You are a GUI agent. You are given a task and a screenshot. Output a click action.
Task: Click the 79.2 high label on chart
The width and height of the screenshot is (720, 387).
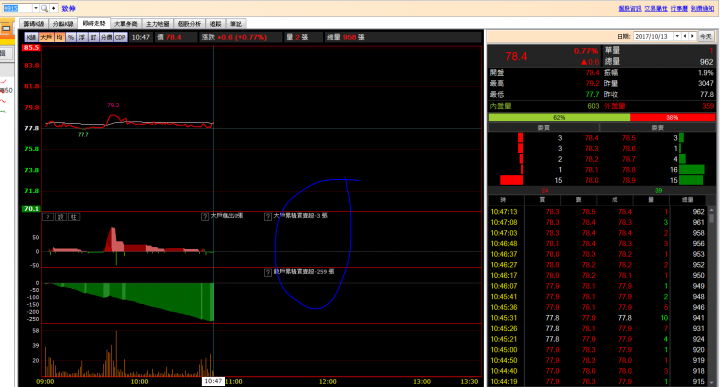pos(113,105)
